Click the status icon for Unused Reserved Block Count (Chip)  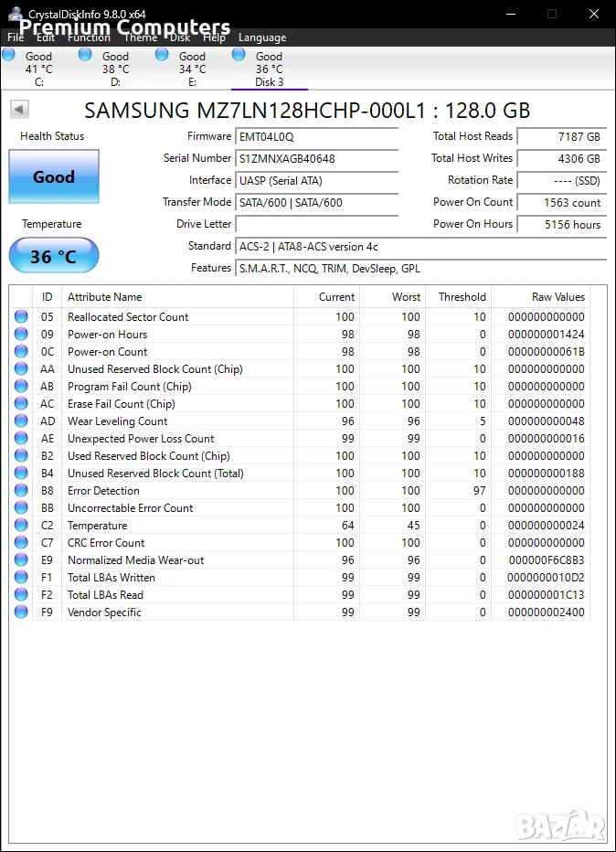click(21, 368)
